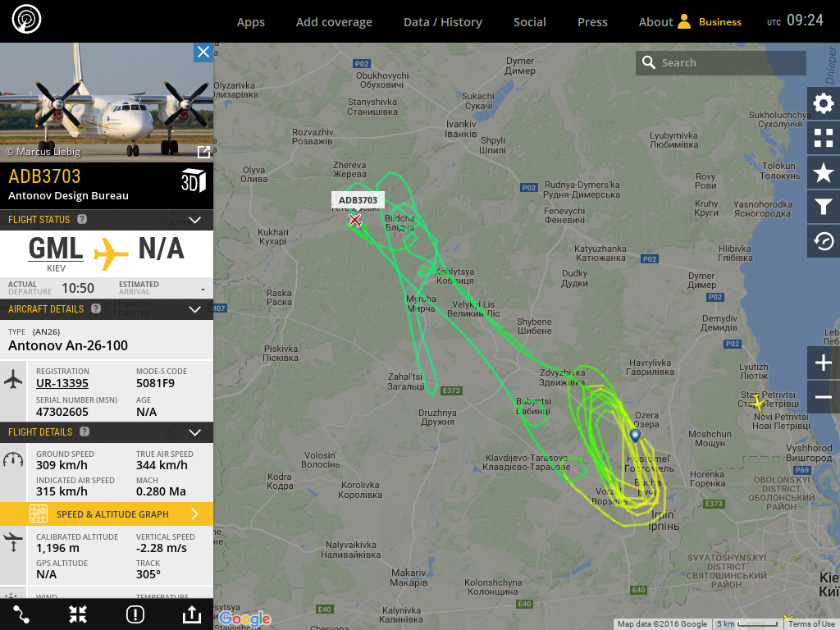Zoom in on the map with plus button
The width and height of the screenshot is (840, 630).
coord(824,363)
